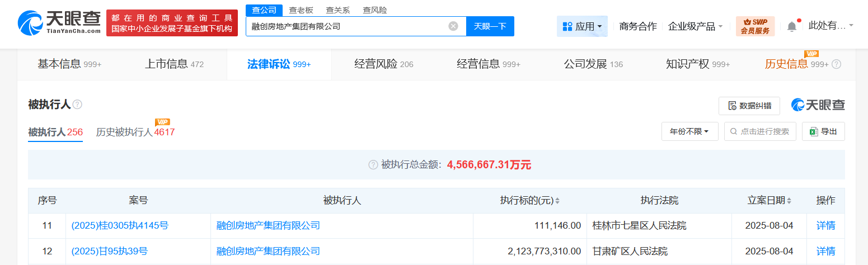
Task: Open 融创房地产集团有限公司 in row 11
Action: 268,226
